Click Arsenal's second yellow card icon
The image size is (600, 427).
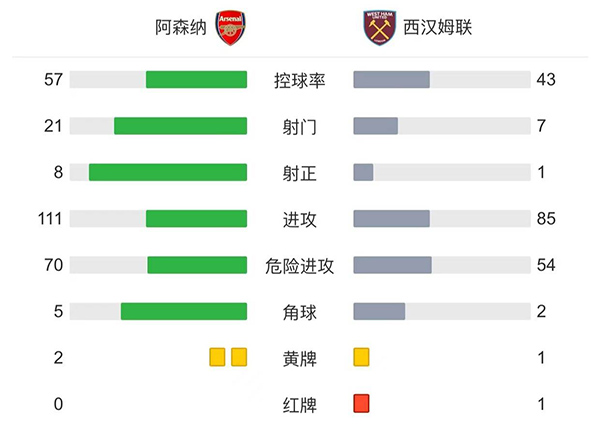[x=239, y=357]
